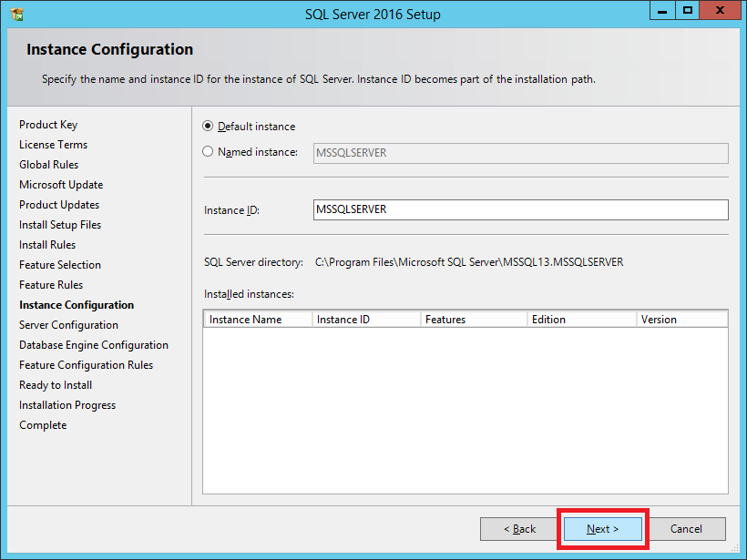Click the SQL Server Setup title bar icon
Image resolution: width=747 pixels, height=560 pixels.
17,15
